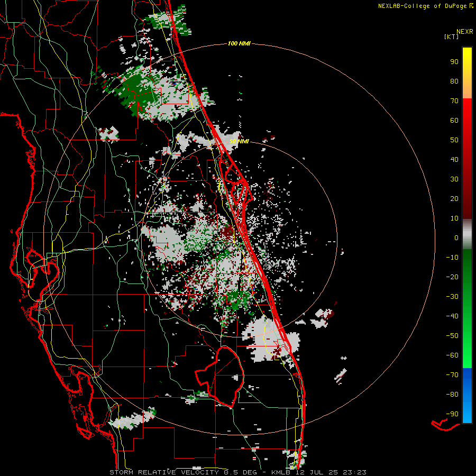Click the 100 NMI range ring label
The height and width of the screenshot is (476, 476).
pos(239,44)
